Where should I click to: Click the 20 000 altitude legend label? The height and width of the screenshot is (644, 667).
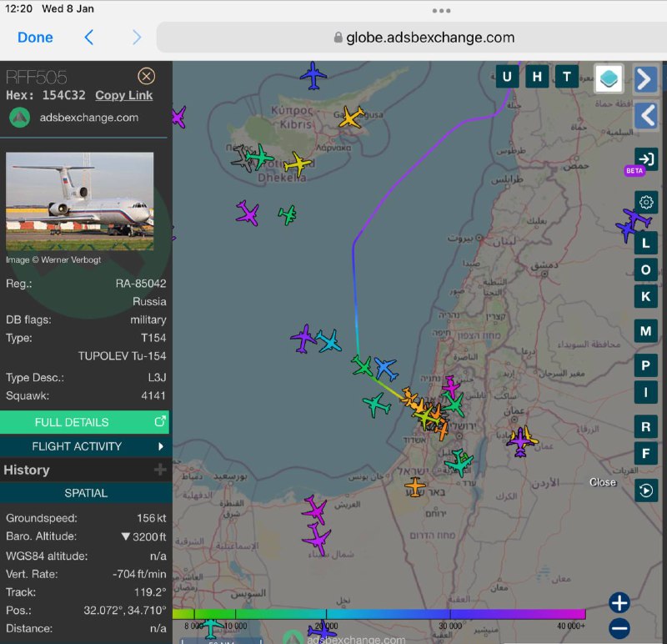(x=326, y=626)
